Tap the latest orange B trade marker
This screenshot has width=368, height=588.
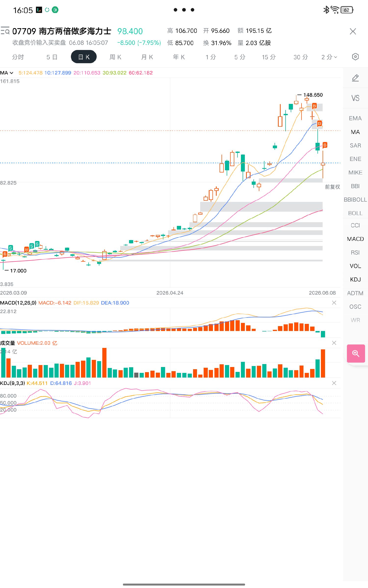tap(325, 145)
